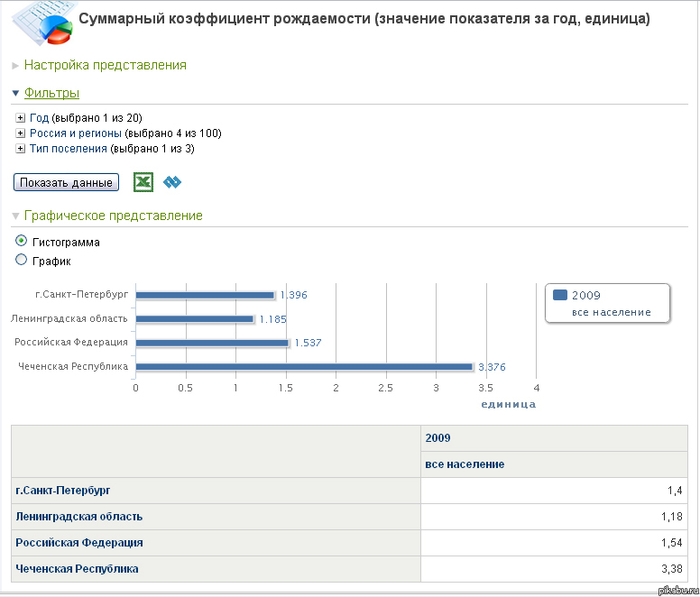
Task: Click the blue export icon beside Excel
Action: point(172,182)
